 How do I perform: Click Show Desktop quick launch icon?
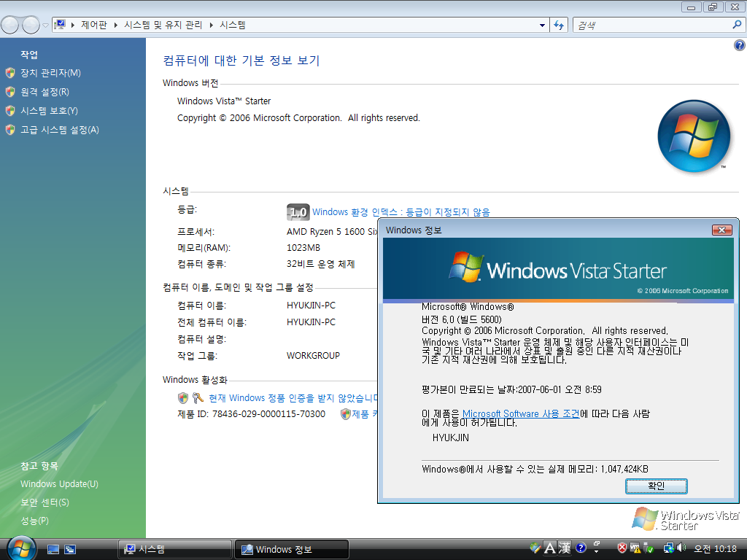tap(53, 550)
